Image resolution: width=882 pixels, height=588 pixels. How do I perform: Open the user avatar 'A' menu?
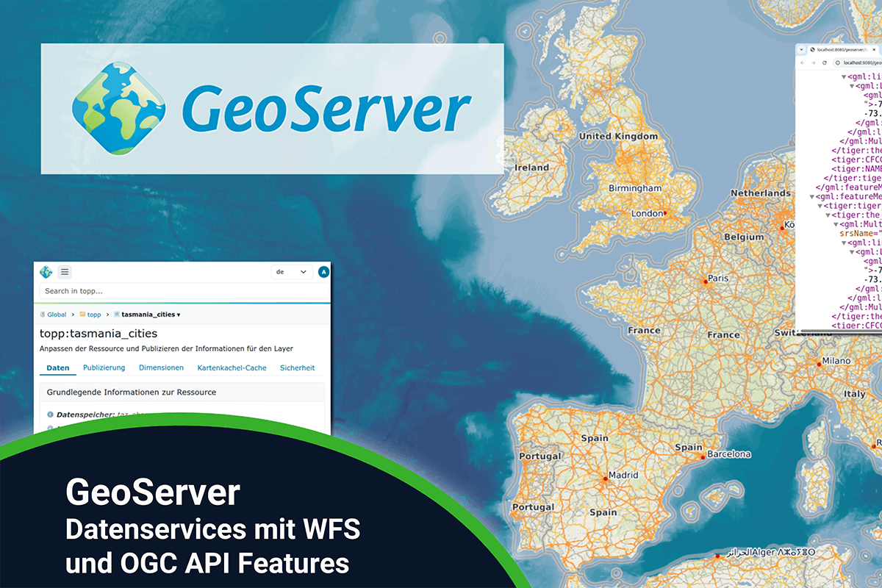pyautogui.click(x=324, y=272)
